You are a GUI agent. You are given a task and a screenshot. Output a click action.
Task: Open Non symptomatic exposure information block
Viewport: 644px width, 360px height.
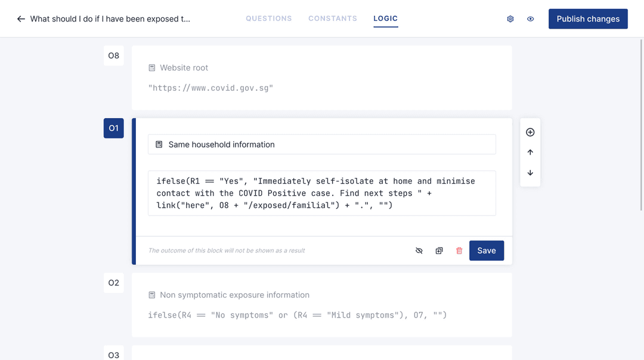[x=321, y=305]
